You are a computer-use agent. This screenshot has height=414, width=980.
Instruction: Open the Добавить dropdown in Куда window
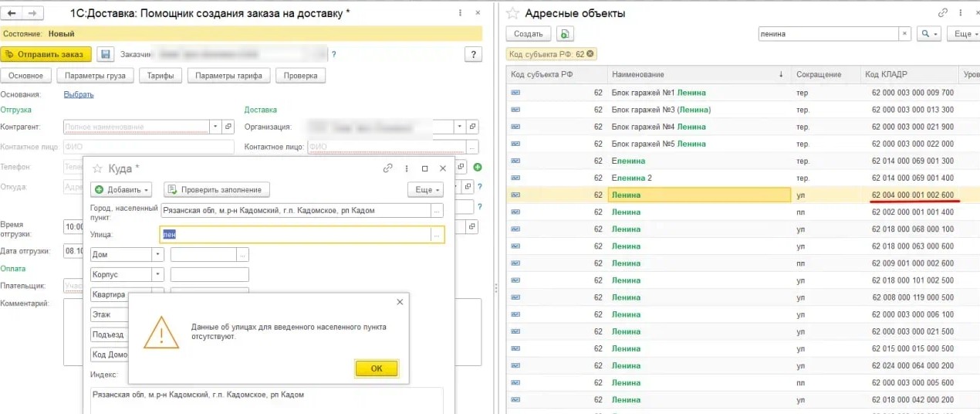(122, 189)
